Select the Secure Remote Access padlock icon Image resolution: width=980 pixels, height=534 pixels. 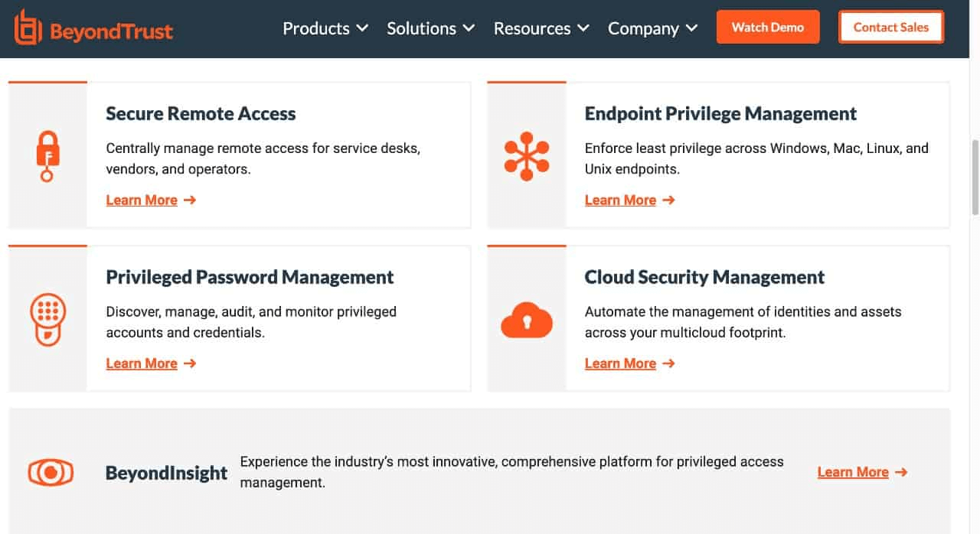coord(47,155)
